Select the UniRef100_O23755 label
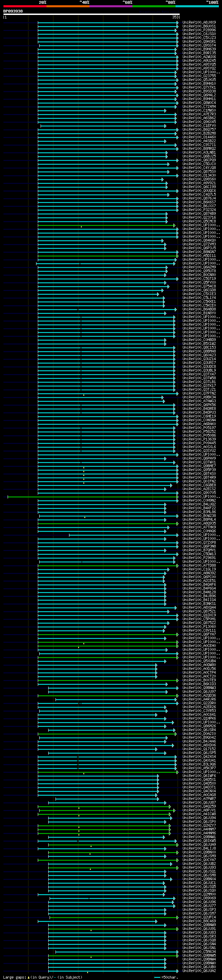 199,76
